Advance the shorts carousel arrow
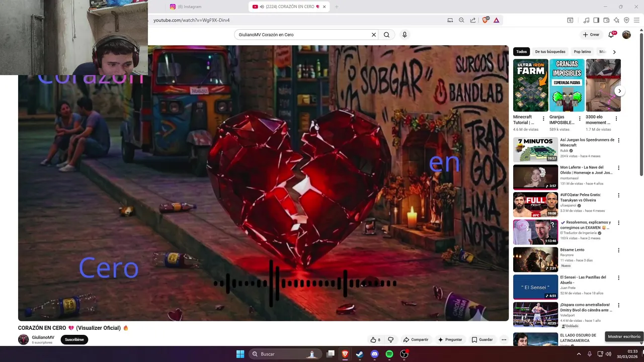 coord(620,91)
